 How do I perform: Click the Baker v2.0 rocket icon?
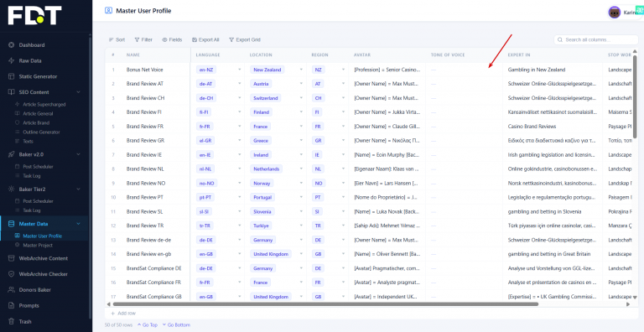[12, 154]
